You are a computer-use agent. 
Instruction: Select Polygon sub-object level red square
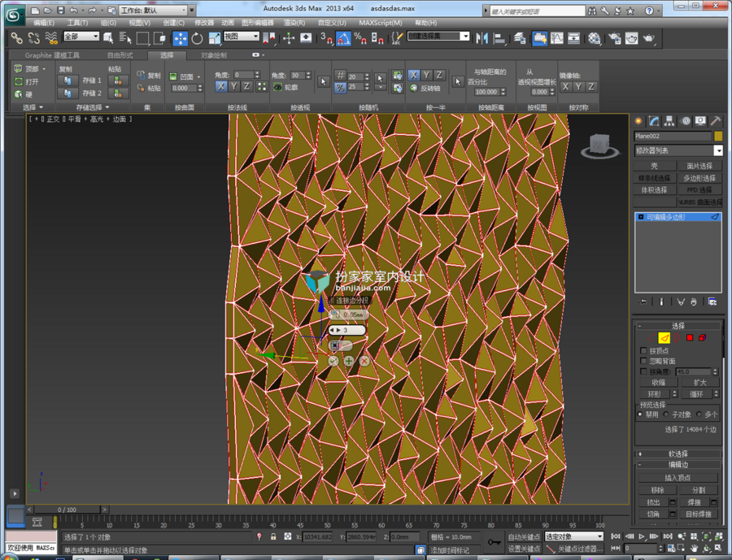click(x=690, y=338)
